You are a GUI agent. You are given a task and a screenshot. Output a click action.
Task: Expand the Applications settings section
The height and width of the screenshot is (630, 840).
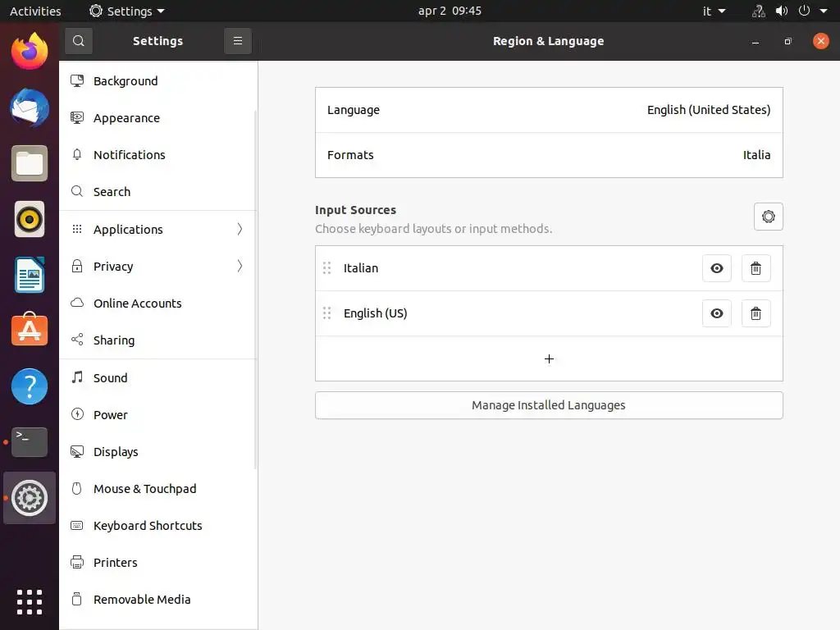158,230
